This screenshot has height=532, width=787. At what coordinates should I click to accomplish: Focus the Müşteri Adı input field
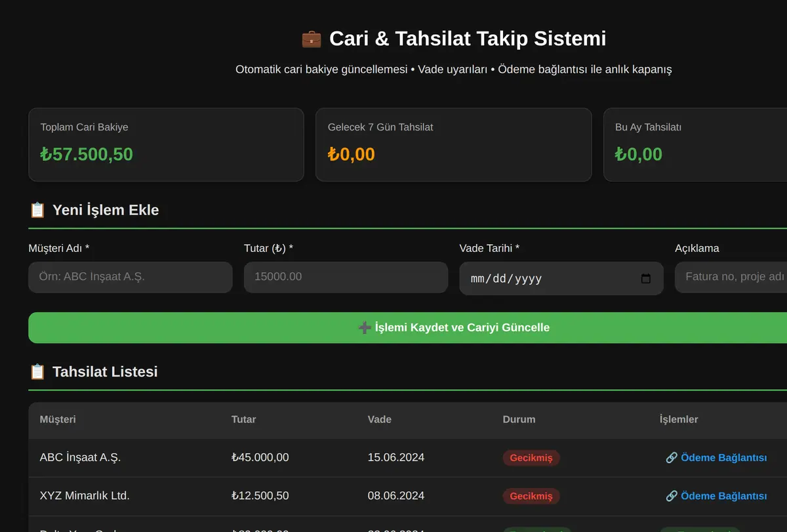[131, 277]
